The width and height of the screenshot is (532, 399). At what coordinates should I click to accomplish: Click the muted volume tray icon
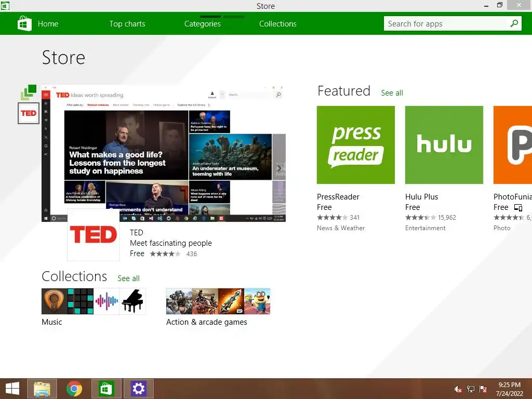[x=458, y=390]
